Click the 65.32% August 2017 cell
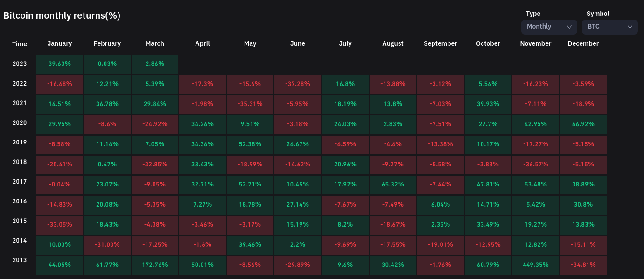644x279 pixels. [393, 184]
